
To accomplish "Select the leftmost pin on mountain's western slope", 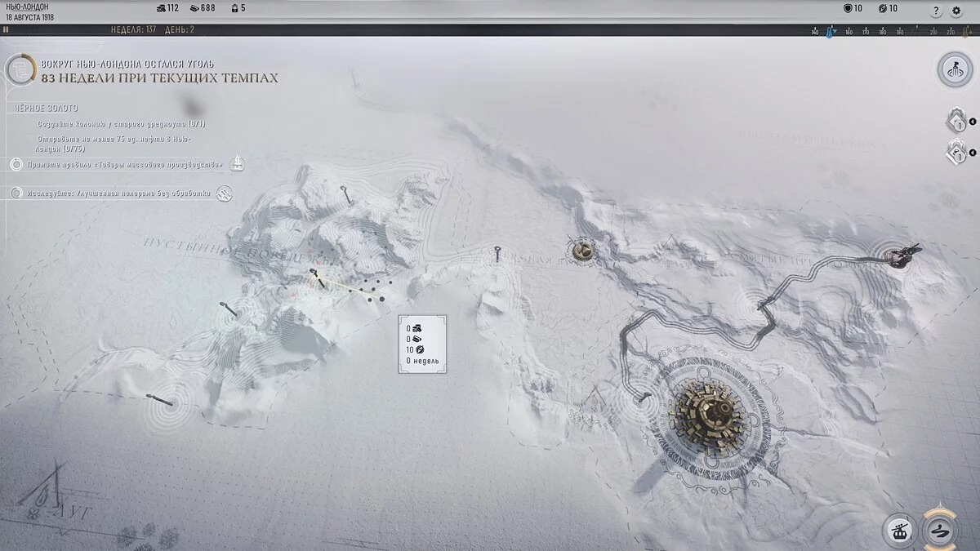I will 228,309.
